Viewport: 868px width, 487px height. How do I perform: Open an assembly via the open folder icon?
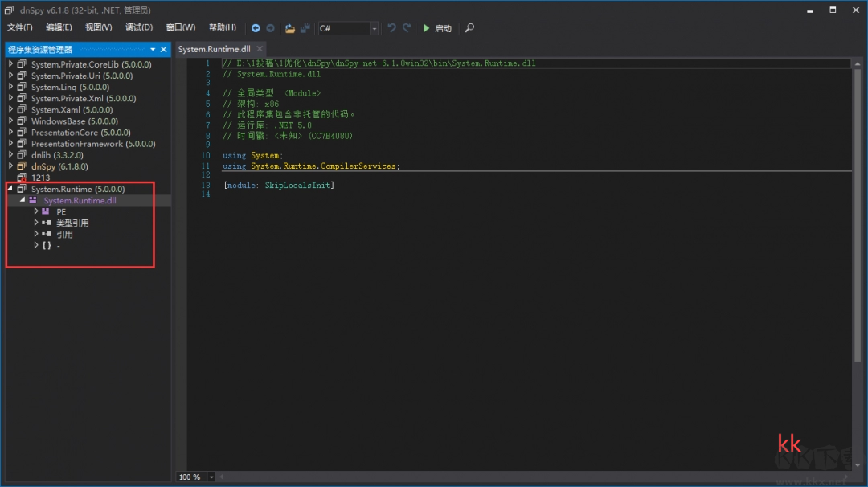[289, 28]
